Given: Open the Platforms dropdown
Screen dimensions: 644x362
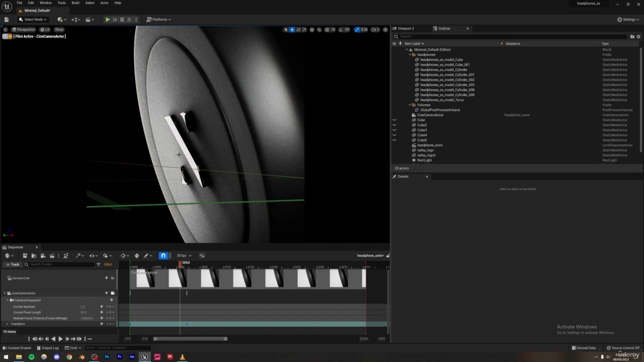Looking at the screenshot, I should (x=158, y=20).
